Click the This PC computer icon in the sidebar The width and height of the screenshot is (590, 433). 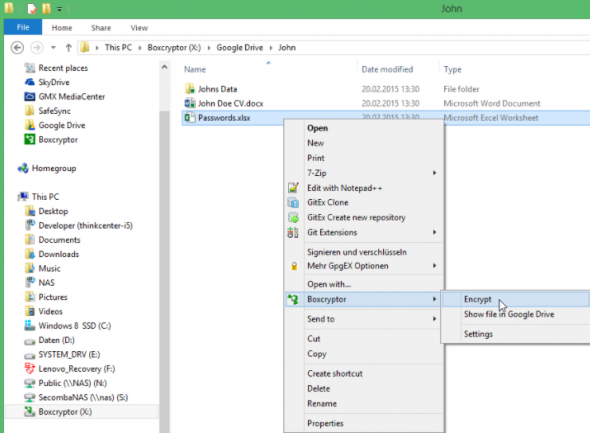(23, 196)
